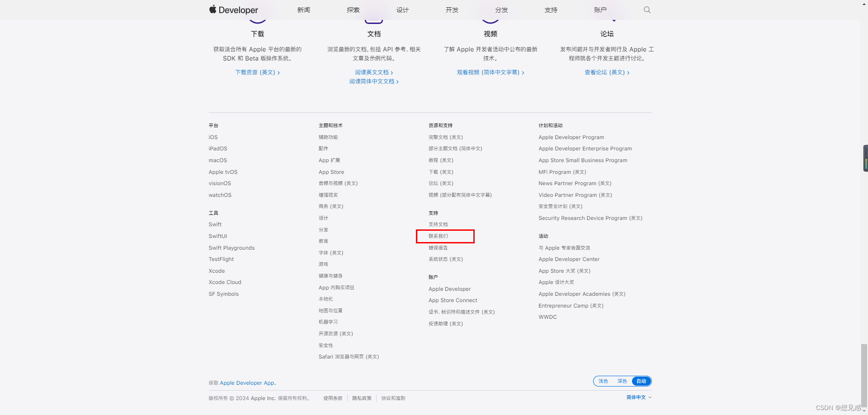Open the 新闻 nav menu
The image size is (868, 415).
click(x=304, y=10)
